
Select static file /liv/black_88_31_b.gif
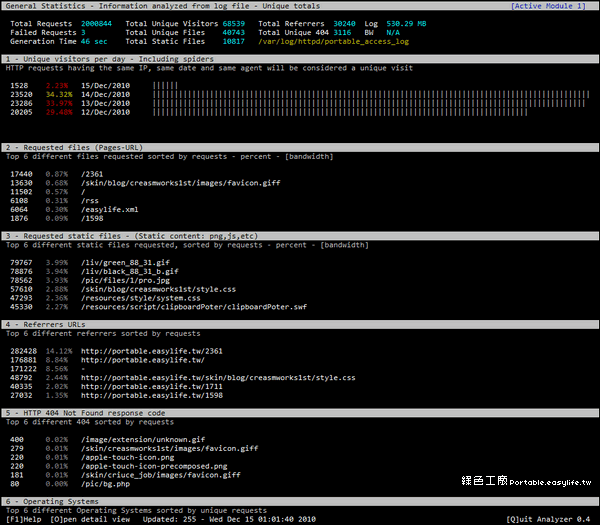coord(130,271)
